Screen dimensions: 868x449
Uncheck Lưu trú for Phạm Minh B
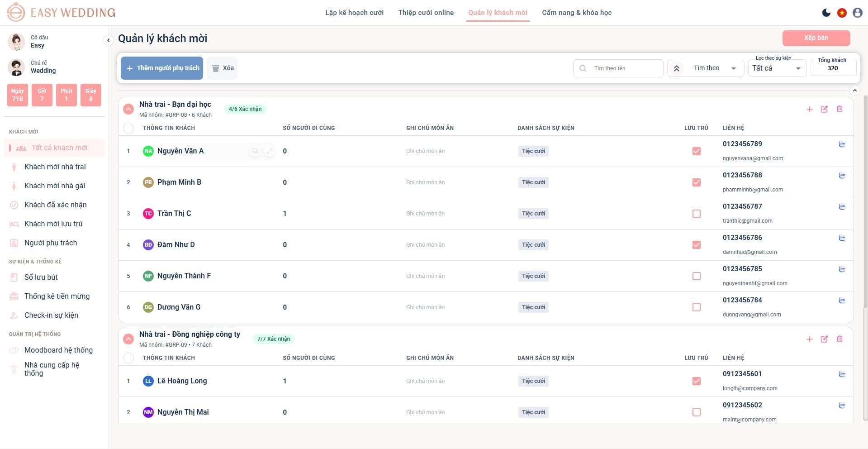[697, 182]
